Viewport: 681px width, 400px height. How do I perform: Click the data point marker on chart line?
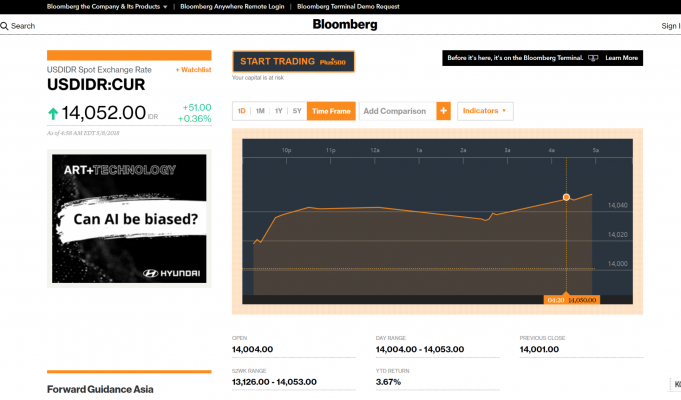[566, 197]
